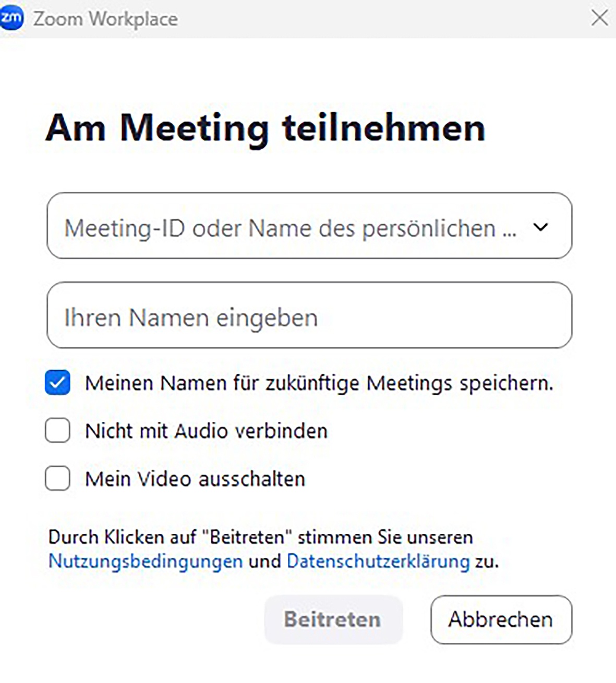Click the 'Am Meeting teilnehmen' heading
616x683 pixels.
pyautogui.click(x=265, y=128)
